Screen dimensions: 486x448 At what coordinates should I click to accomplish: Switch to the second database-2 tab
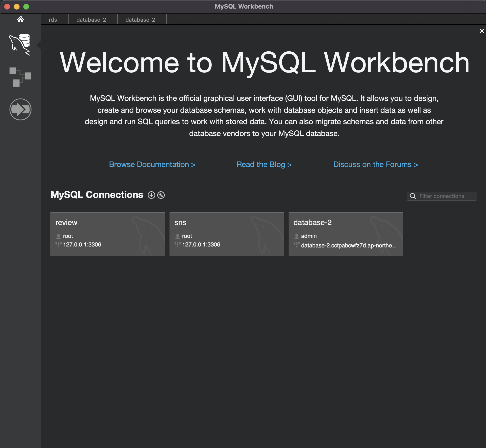pyautogui.click(x=140, y=20)
